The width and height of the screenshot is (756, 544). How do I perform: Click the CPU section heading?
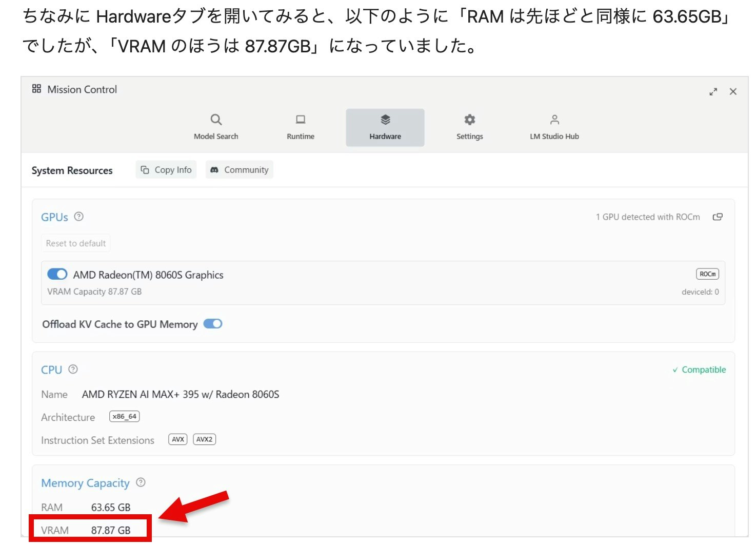pos(51,370)
